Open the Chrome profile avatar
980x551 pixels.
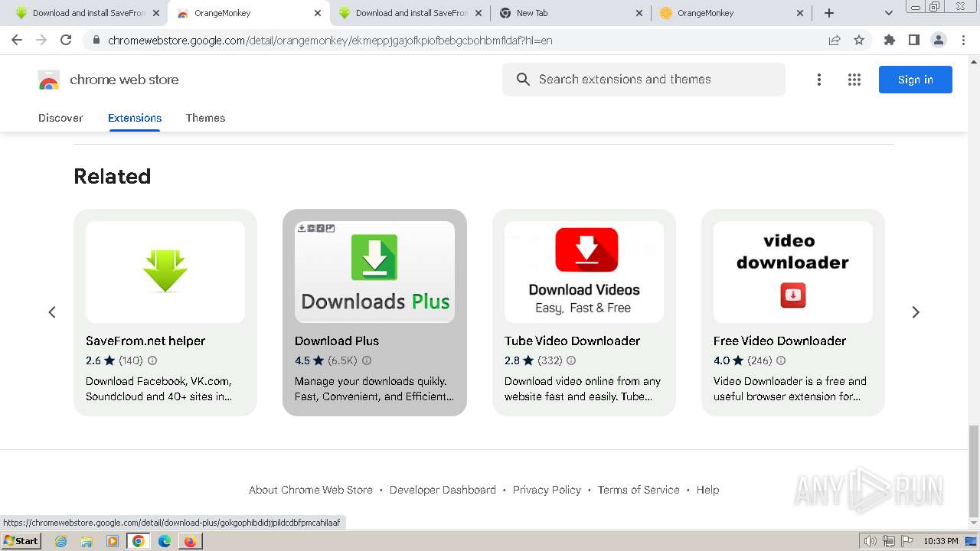pyautogui.click(x=938, y=40)
